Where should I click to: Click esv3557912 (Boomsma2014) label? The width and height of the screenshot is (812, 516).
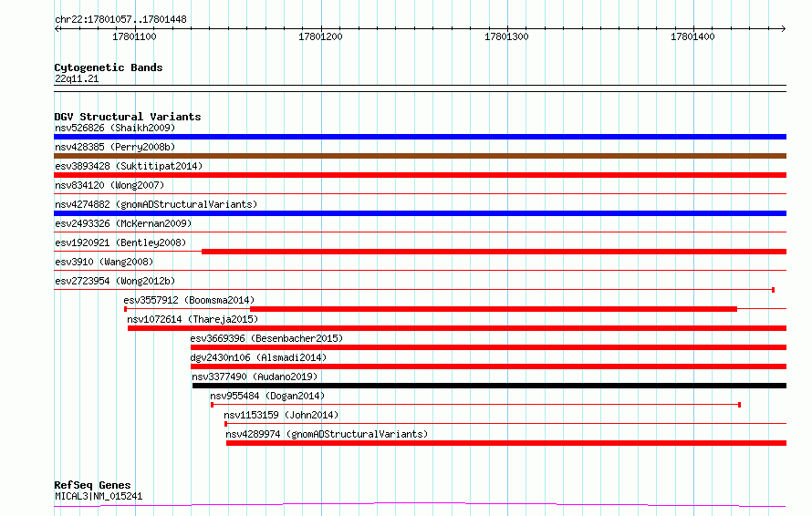click(189, 300)
